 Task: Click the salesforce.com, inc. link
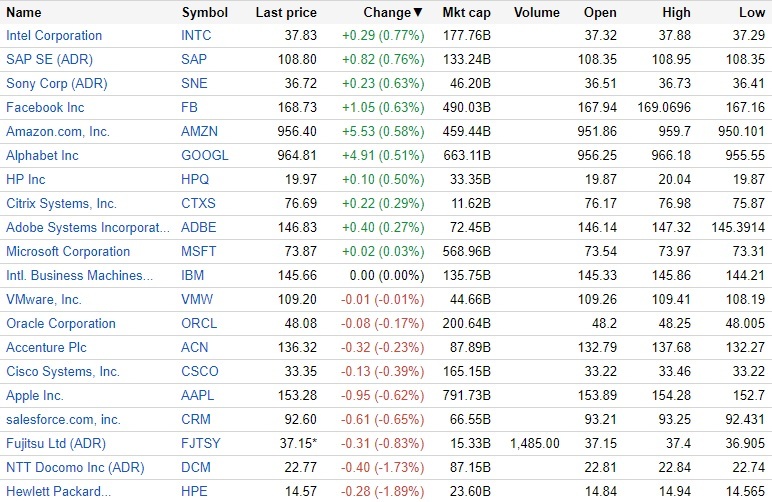coord(63,420)
